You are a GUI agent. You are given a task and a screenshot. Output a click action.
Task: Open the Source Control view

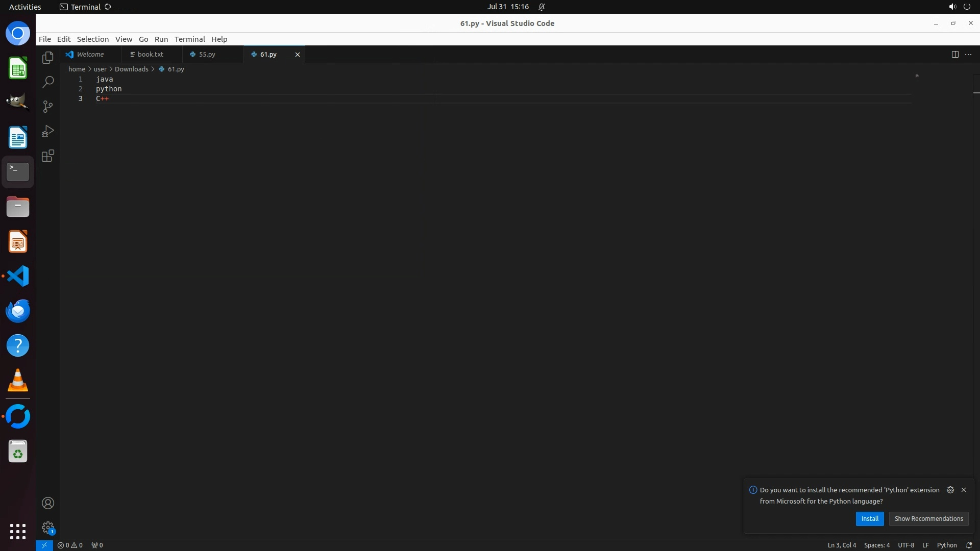coord(48,107)
